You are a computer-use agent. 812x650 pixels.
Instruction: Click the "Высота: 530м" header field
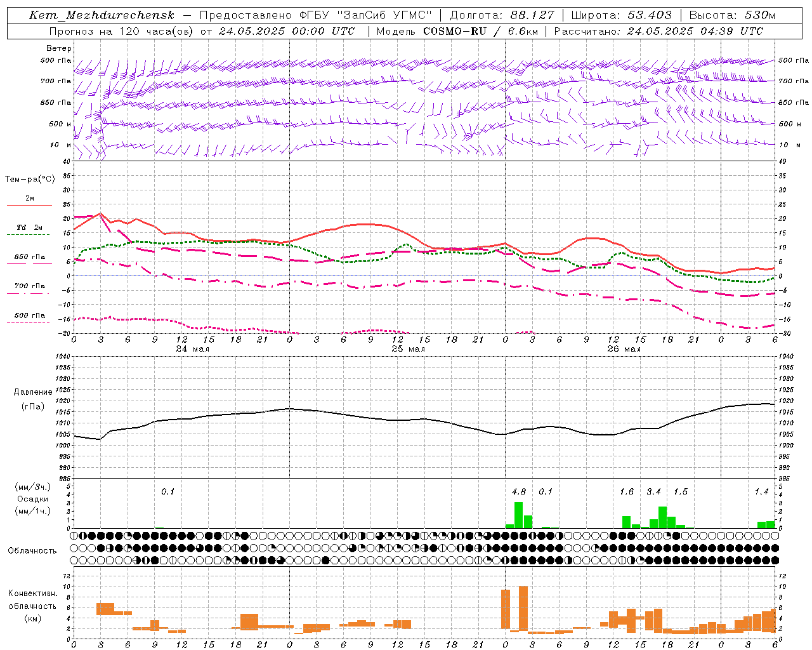732,15
